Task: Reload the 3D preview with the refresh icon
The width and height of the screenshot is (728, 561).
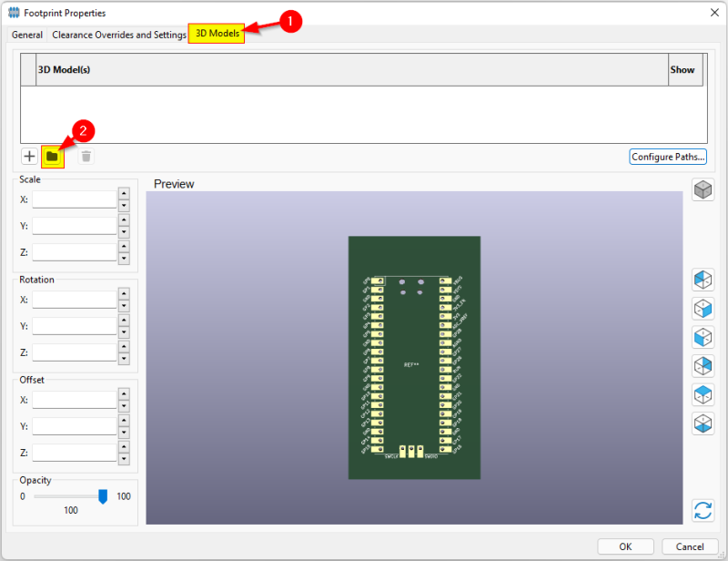Action: 703,511
